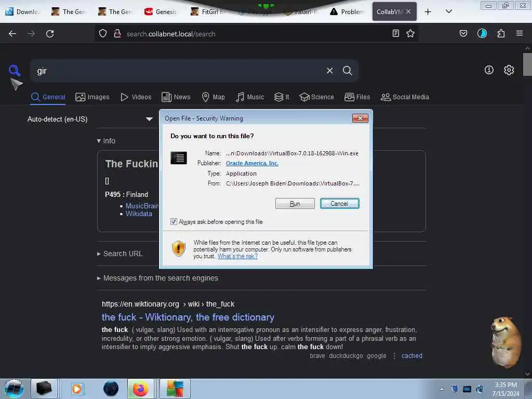532x399 pixels.
Task: Switch to the Map search tab
Action: click(213, 97)
